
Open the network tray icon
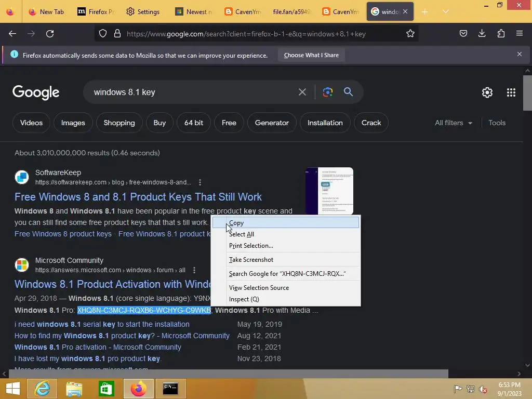click(x=470, y=389)
